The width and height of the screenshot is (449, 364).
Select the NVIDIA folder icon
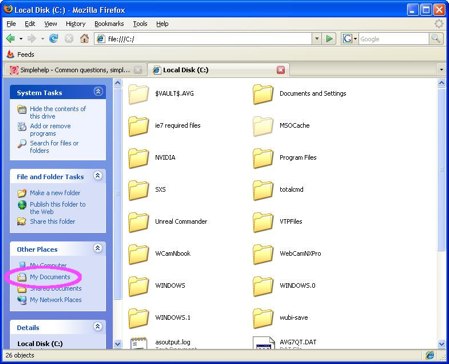139,158
